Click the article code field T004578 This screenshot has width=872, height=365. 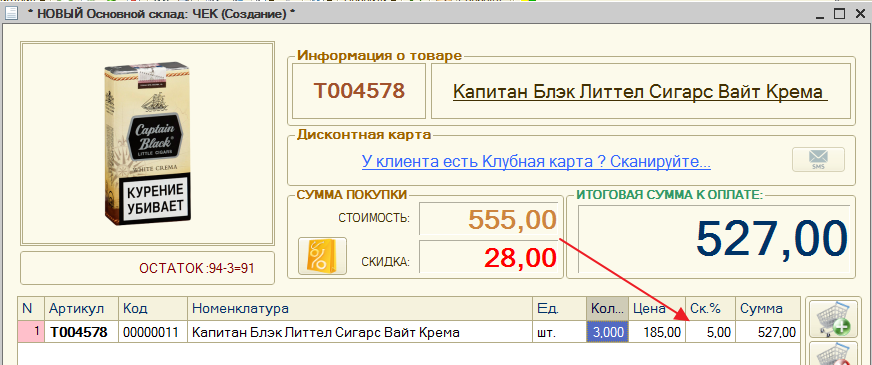(x=359, y=91)
